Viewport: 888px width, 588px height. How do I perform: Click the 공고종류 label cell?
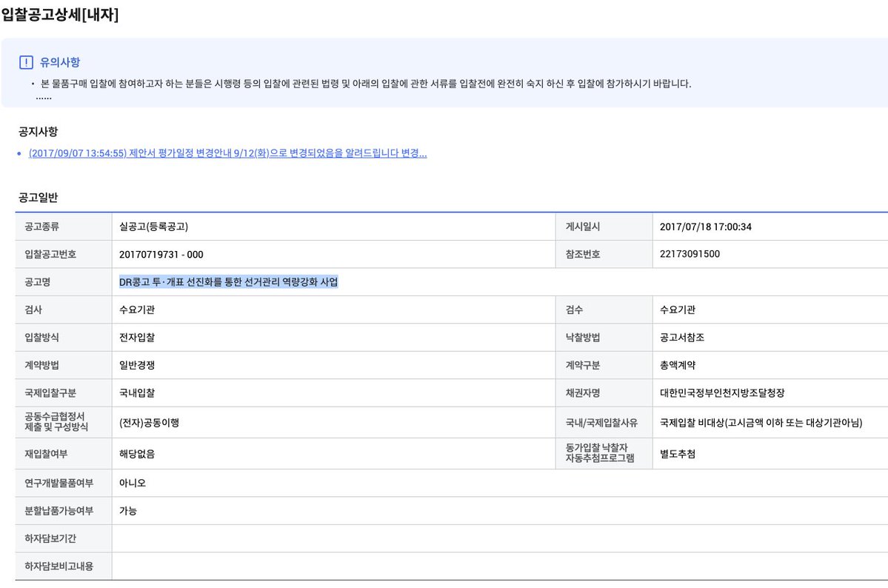(x=64, y=227)
